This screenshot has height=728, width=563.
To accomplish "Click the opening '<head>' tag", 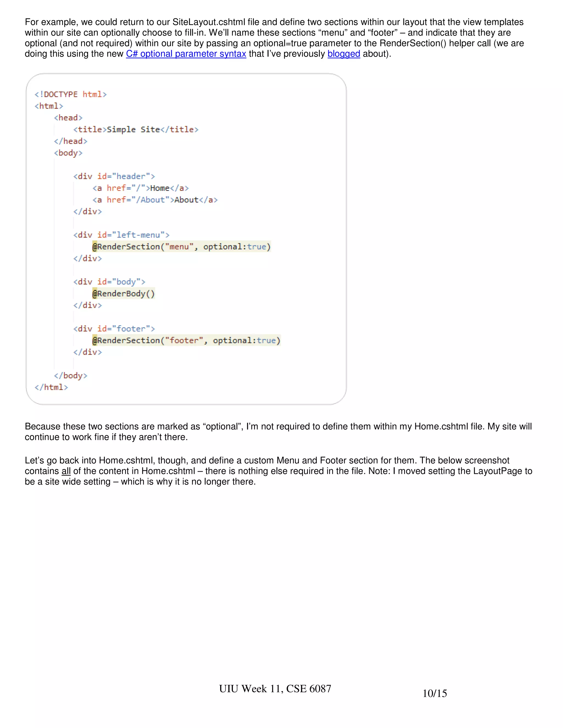I will coord(68,118).
